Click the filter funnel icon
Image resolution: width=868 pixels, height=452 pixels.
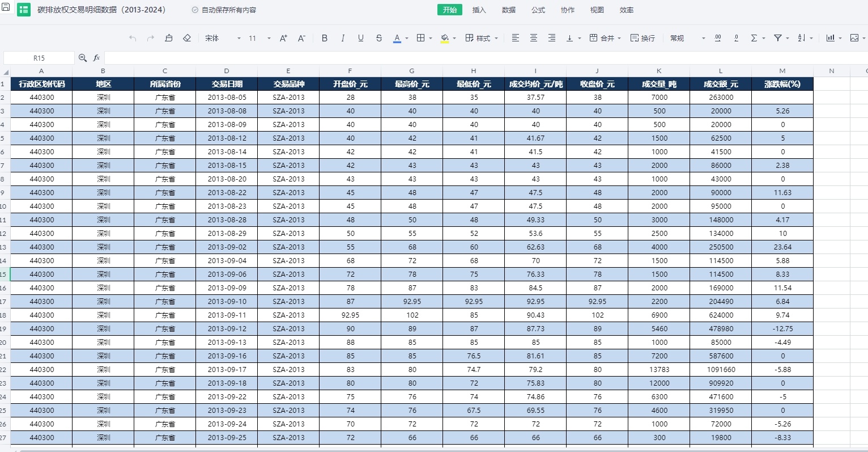[x=778, y=38]
